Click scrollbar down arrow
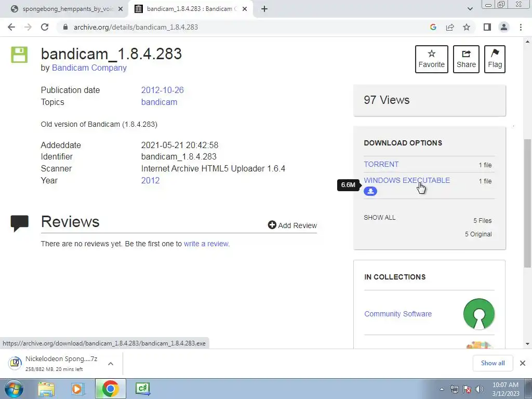This screenshot has height=399, width=532. [x=527, y=344]
